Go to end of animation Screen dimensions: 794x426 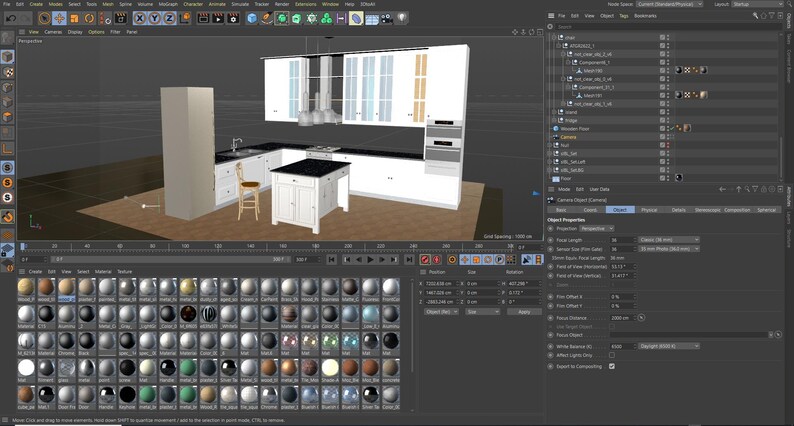click(409, 259)
